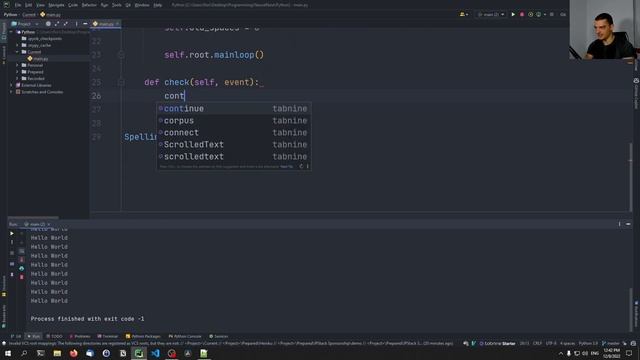Collapse the Python root folder in the tree
The image size is (640, 360).
tap(11, 32)
